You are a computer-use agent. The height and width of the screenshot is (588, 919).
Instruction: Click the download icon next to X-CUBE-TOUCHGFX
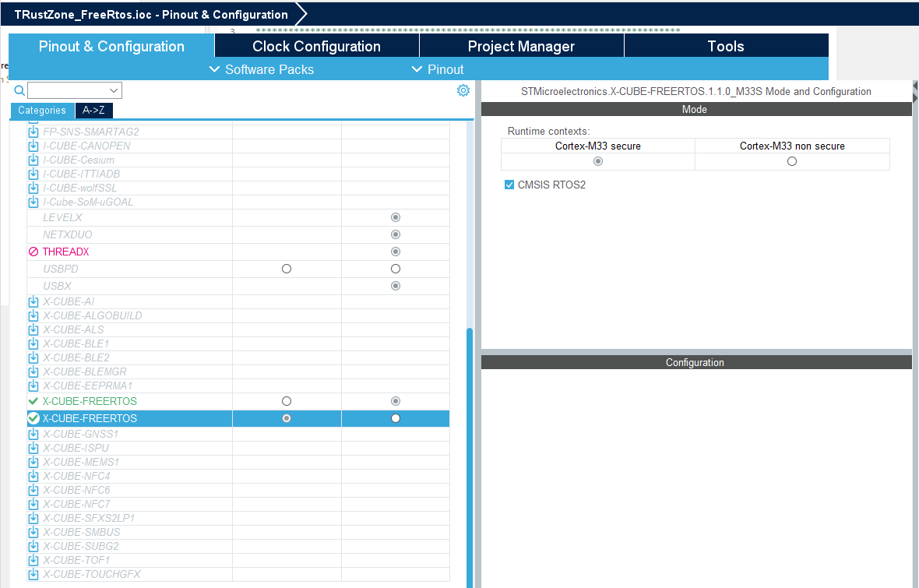[33, 573]
